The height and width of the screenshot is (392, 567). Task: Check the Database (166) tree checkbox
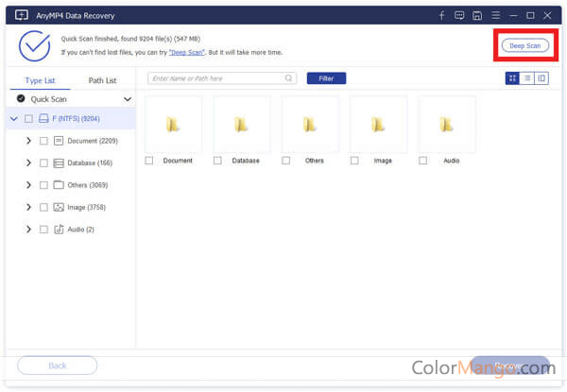pyautogui.click(x=43, y=163)
